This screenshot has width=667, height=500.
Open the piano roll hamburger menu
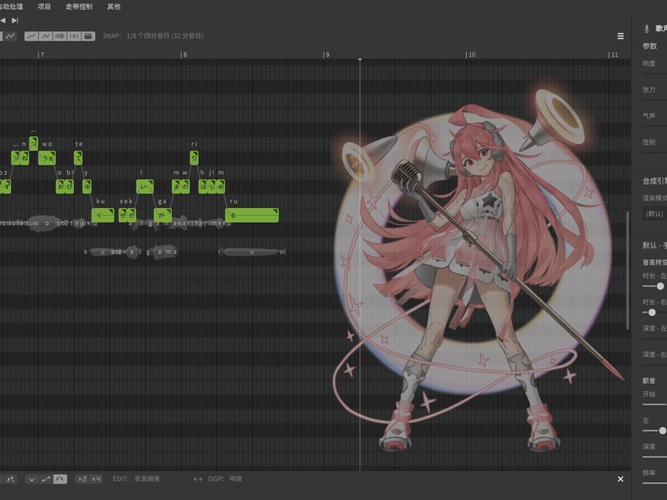[x=621, y=36]
